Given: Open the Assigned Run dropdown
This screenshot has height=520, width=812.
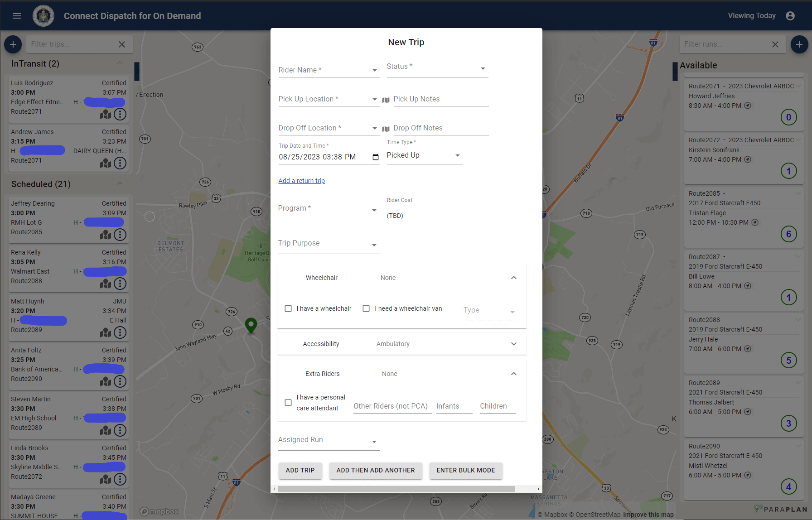Looking at the screenshot, I should point(329,441).
